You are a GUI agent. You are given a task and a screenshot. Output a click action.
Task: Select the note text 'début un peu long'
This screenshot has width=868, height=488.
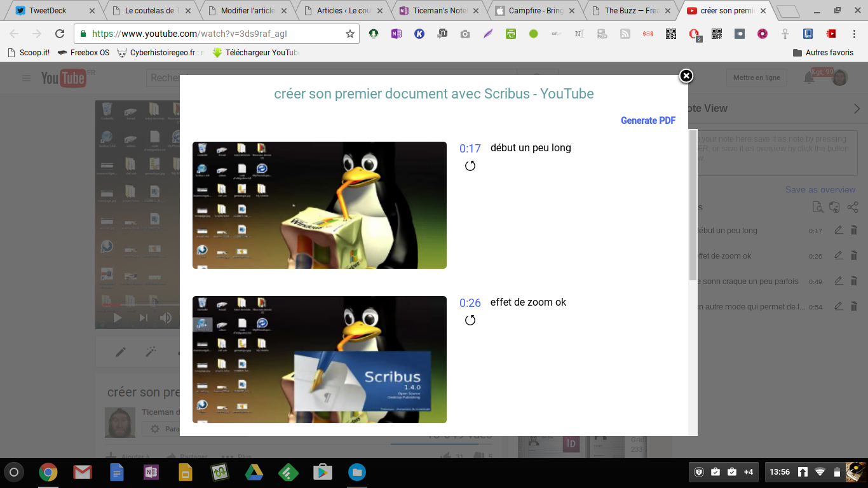[531, 148]
